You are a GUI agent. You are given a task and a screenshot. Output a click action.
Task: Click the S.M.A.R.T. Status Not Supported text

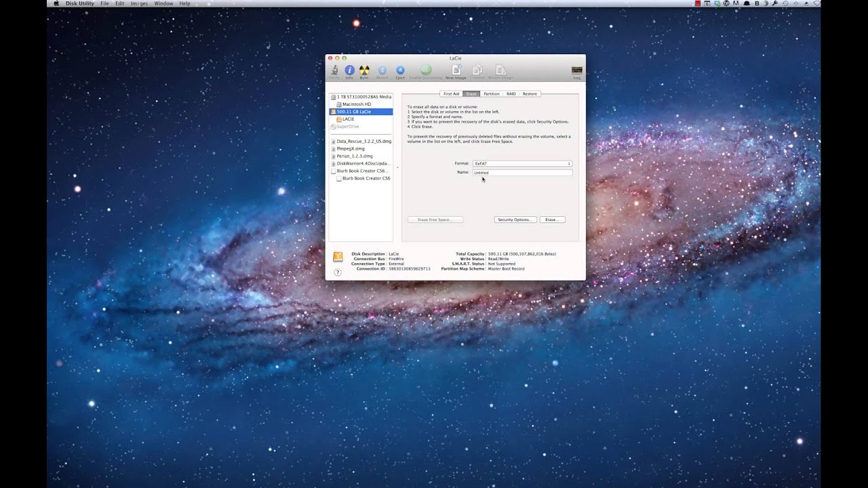coord(502,264)
